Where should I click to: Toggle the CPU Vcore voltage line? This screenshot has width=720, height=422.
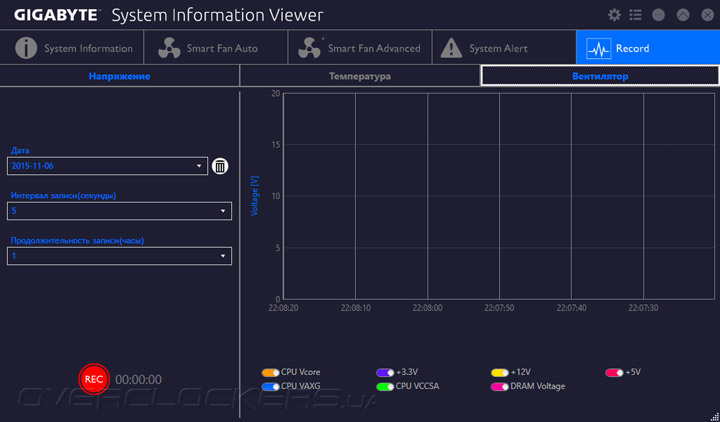[270, 372]
